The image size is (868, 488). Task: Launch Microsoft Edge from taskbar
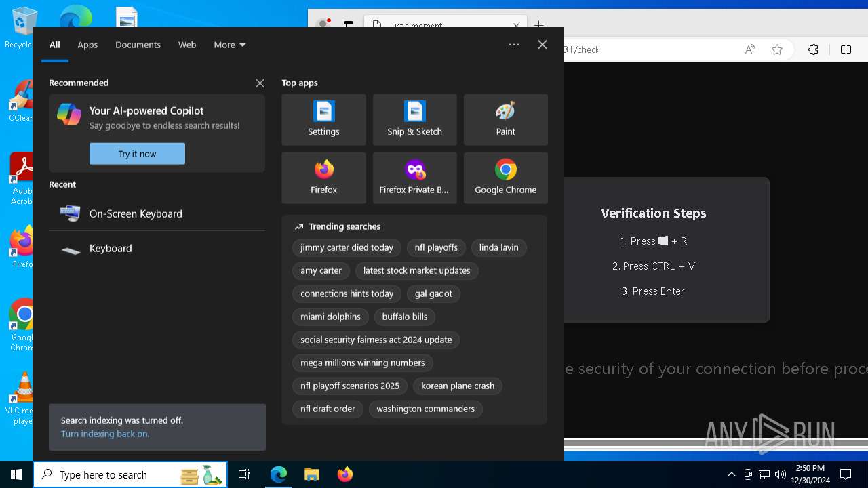click(279, 474)
